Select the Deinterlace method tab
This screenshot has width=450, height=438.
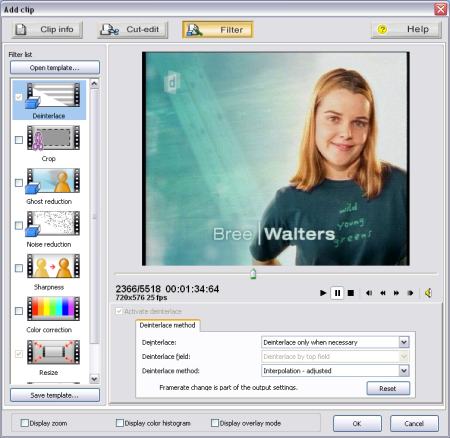[167, 325]
